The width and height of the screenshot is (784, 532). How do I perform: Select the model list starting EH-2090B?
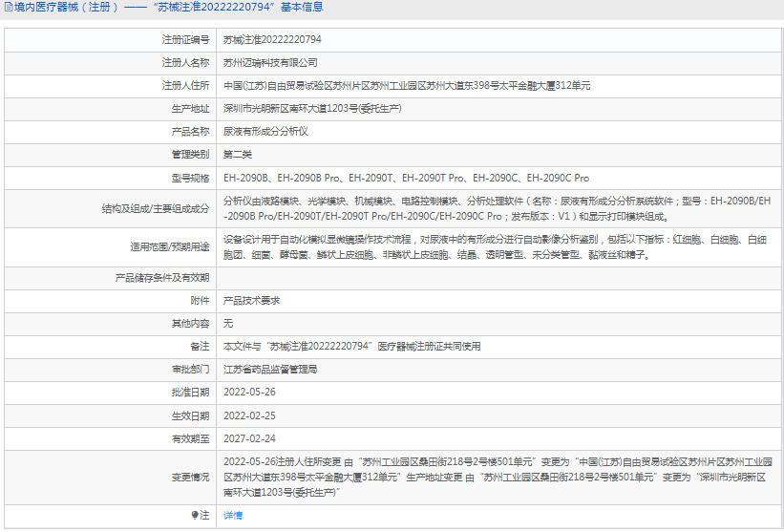pos(407,178)
